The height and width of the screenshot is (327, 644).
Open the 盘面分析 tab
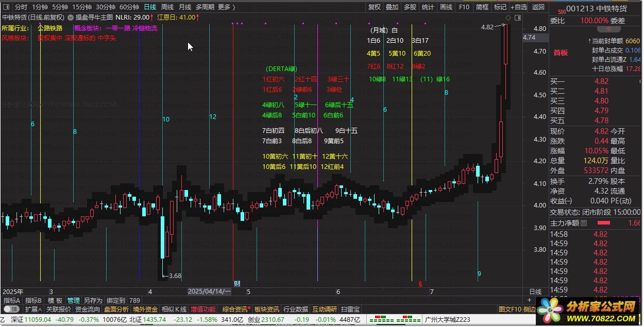click(116, 309)
